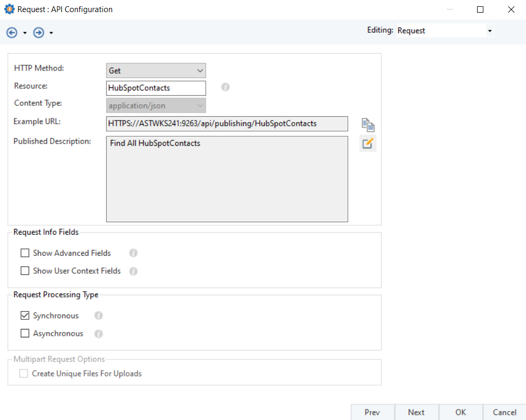Click the info icon beside Resource field
The width and height of the screenshot is (526, 420).
tap(226, 87)
